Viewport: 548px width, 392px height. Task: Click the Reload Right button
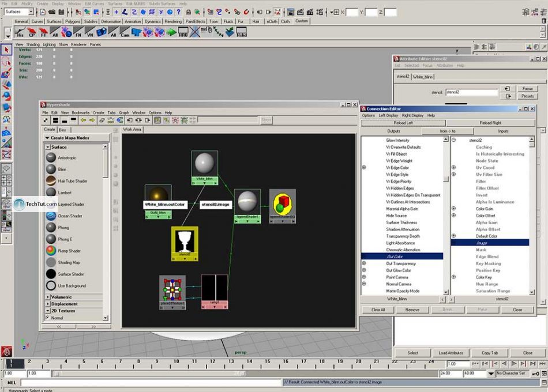tap(490, 123)
